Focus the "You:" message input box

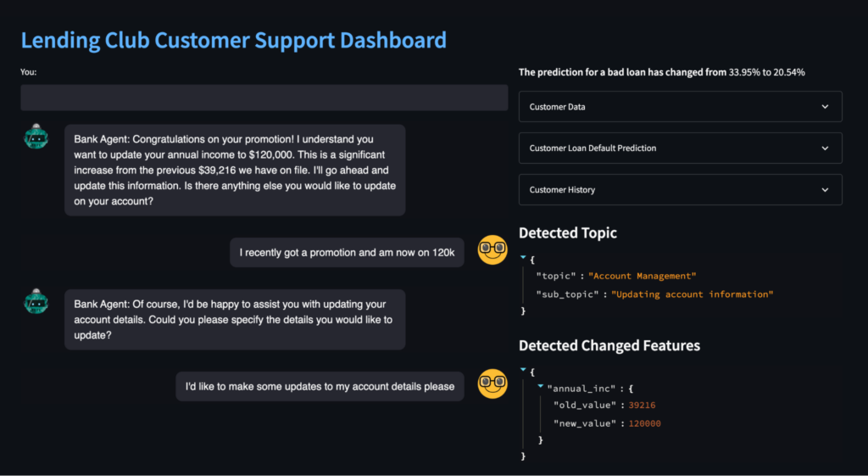tap(264, 98)
